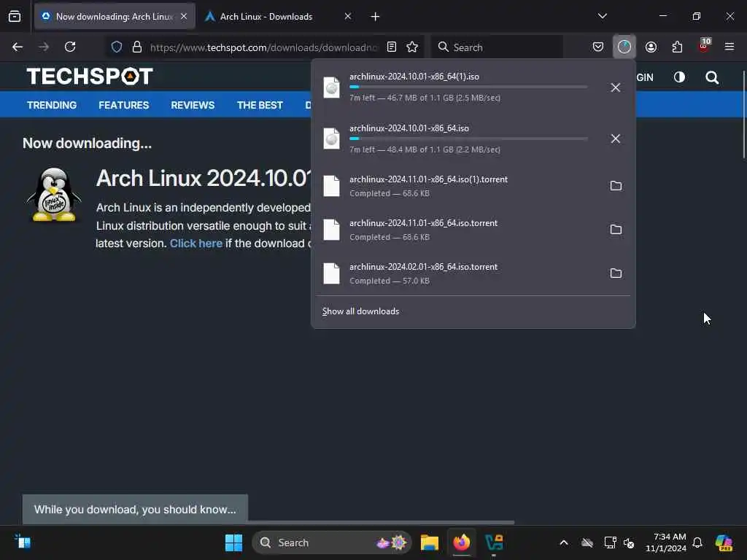Click the page vertical scrollbar
This screenshot has height=560, width=747.
(x=743, y=114)
